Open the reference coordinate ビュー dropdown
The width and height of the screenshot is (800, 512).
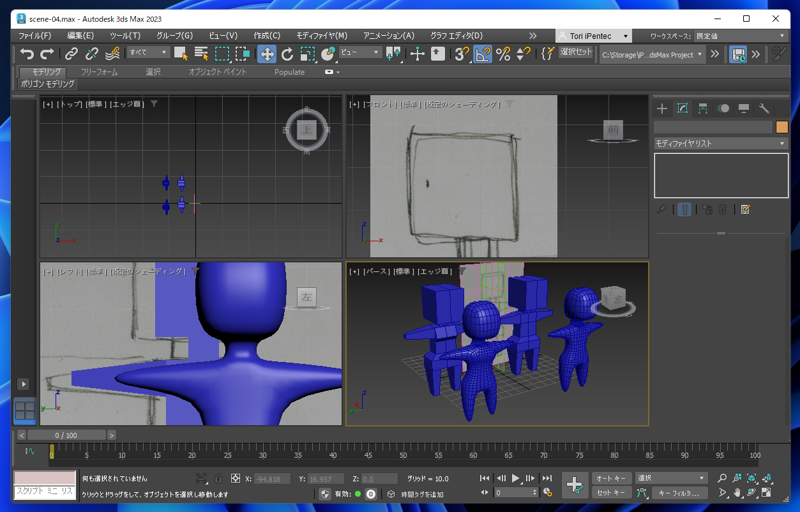[360, 53]
